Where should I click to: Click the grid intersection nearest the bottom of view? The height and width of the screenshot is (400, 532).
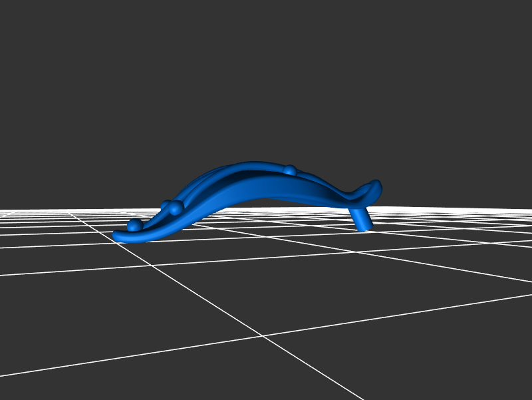263,337
